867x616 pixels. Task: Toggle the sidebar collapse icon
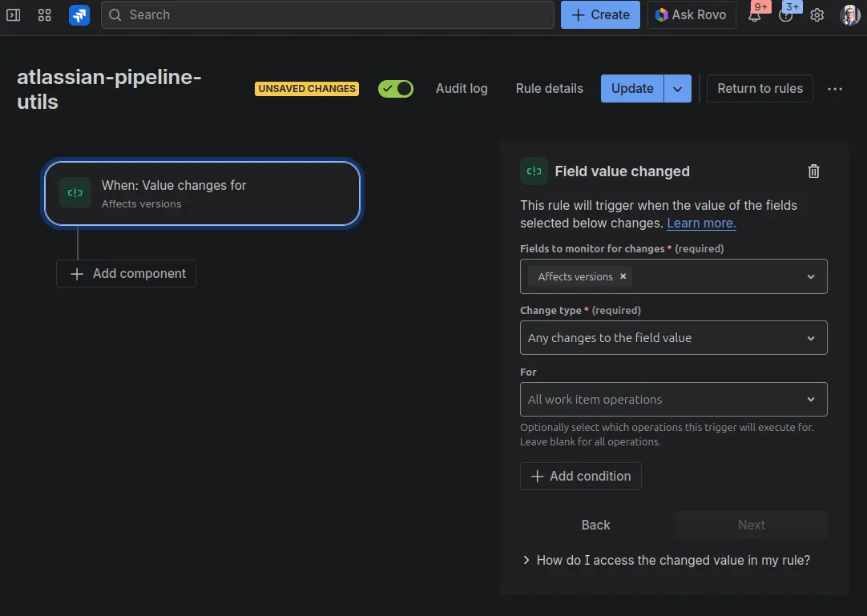(14, 15)
